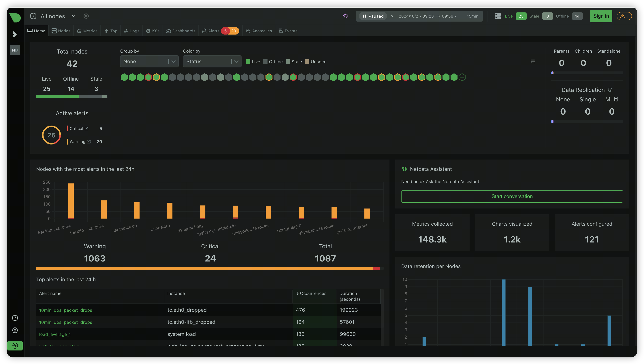The image size is (644, 364).
Task: Click the Netdata logo icon
Action: click(15, 18)
